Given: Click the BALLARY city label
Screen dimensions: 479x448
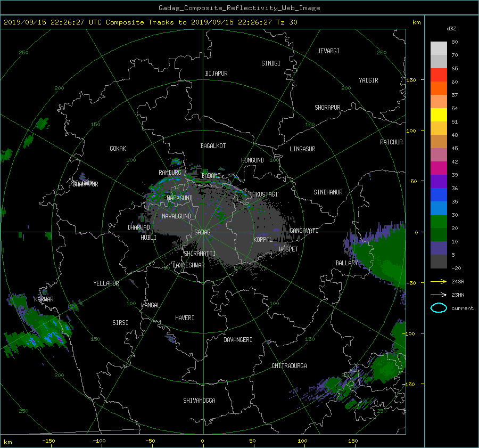Looking at the screenshot, I should pos(346,263).
